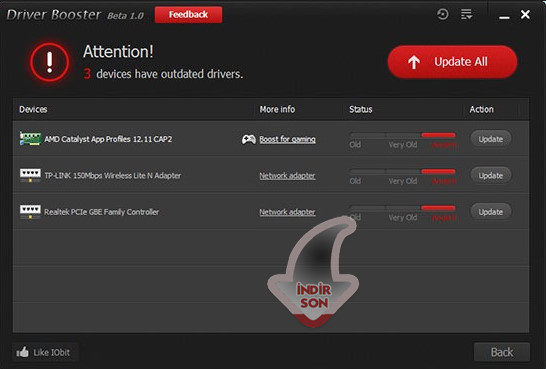Update the AMD Catalyst App Profiles driver
Image resolution: width=546 pixels, height=369 pixels.
[x=491, y=139]
